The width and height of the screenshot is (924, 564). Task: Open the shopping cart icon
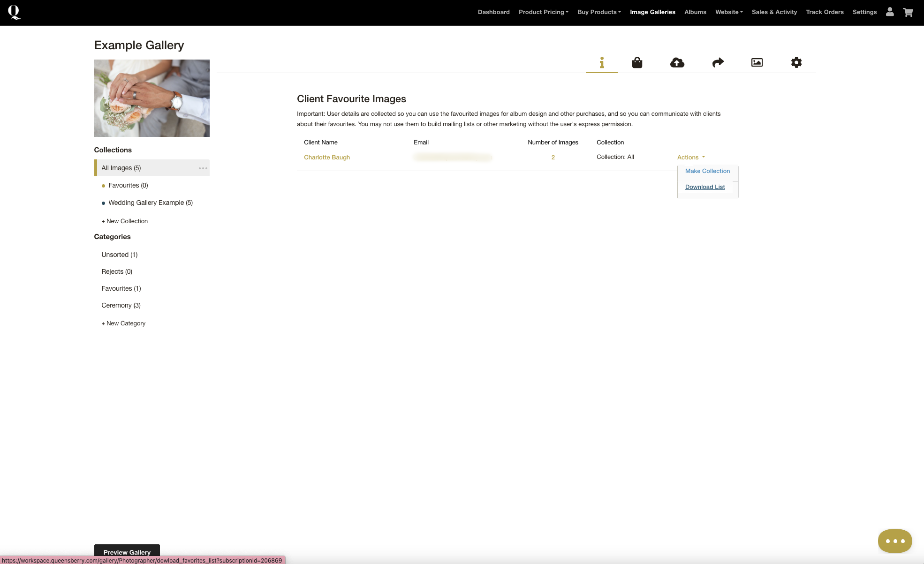tap(908, 12)
